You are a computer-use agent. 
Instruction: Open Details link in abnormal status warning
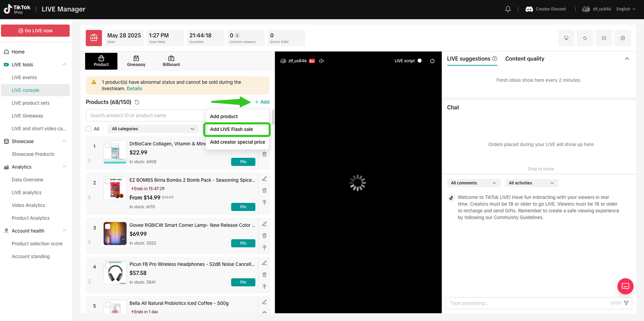click(134, 88)
